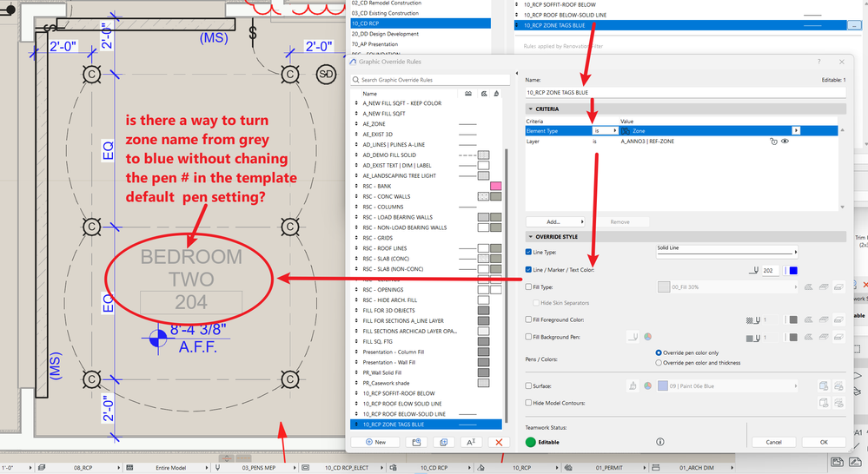Click the import rules icon button
The image size is (868, 474).
pos(416,443)
